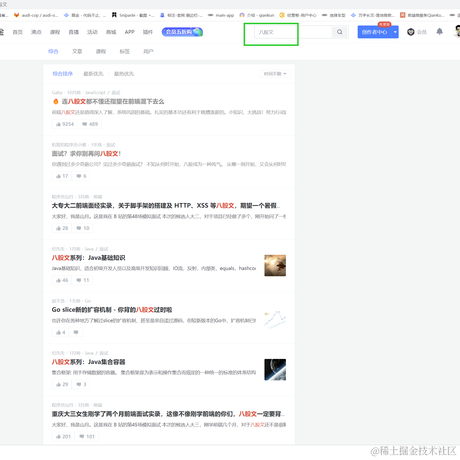
Task: Sort results by 最新优先
Action: 93,74
